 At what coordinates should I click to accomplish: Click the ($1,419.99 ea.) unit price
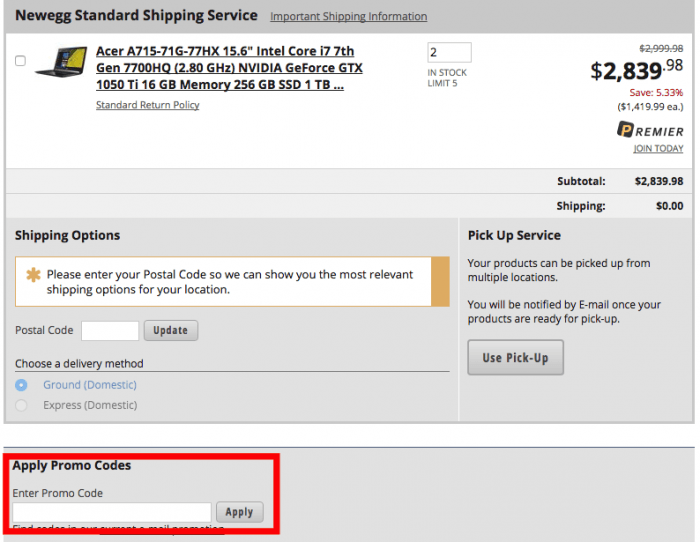(x=650, y=107)
